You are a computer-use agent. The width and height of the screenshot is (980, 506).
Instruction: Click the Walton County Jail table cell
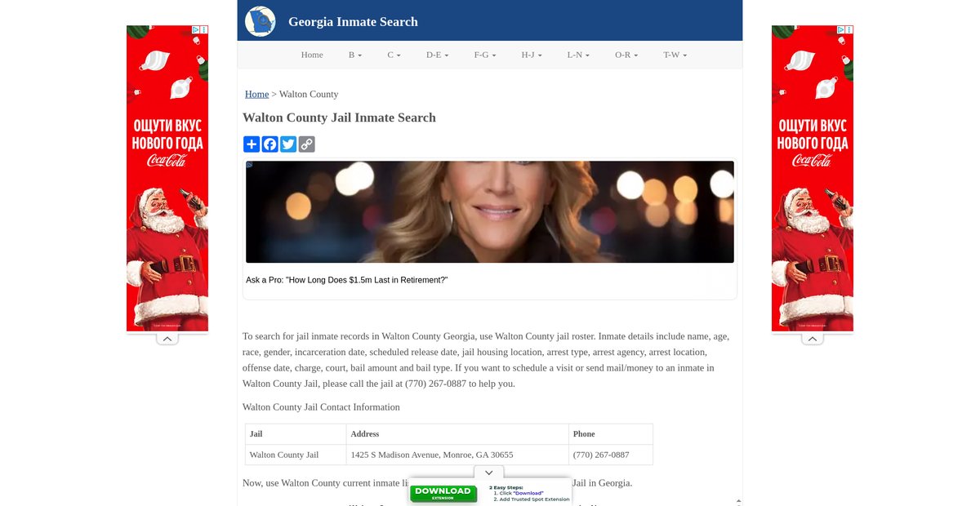point(296,455)
